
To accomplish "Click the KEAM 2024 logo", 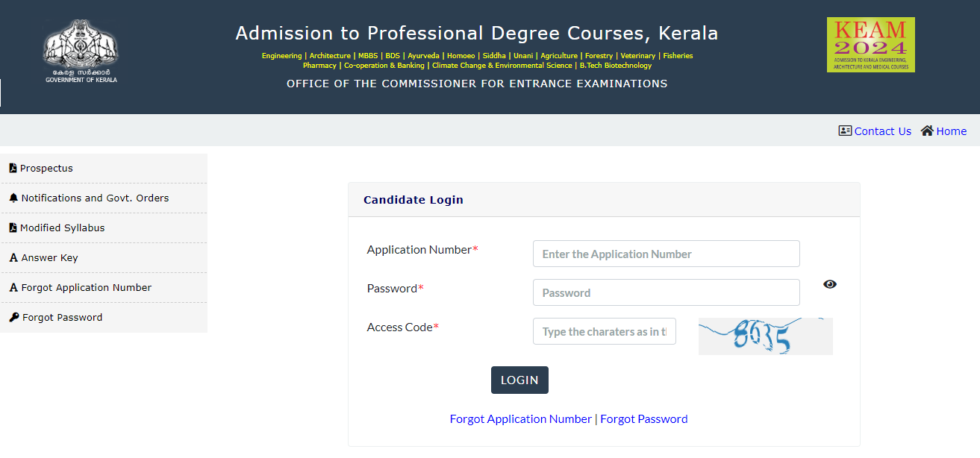I will 870,45.
